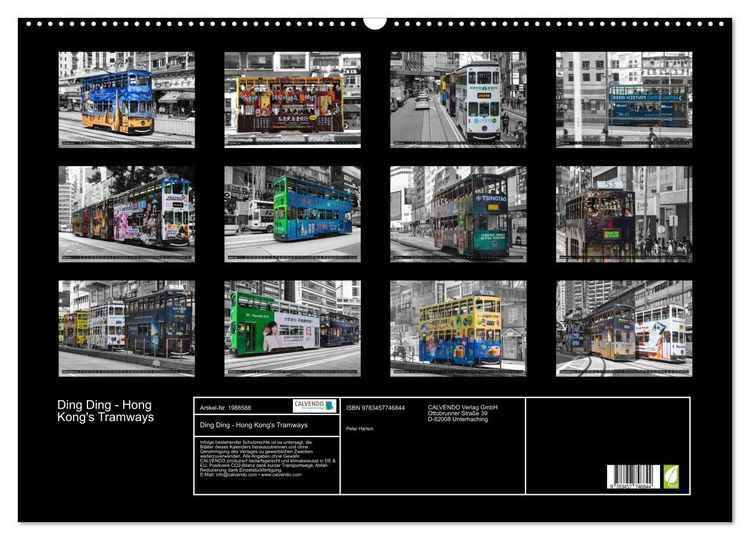Image resolution: width=750 pixels, height=540 pixels.
Task: Click the green leaf eco-label icon
Action: tap(671, 477)
